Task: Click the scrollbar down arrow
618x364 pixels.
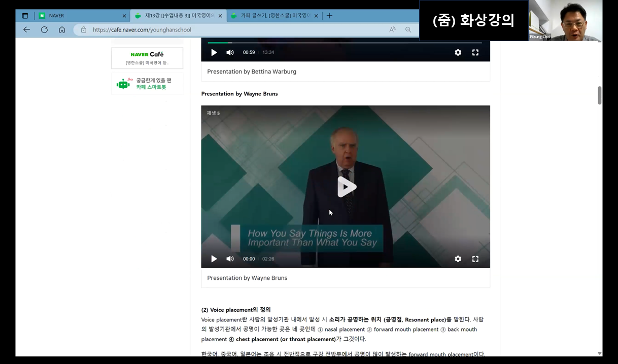Action: click(x=599, y=353)
